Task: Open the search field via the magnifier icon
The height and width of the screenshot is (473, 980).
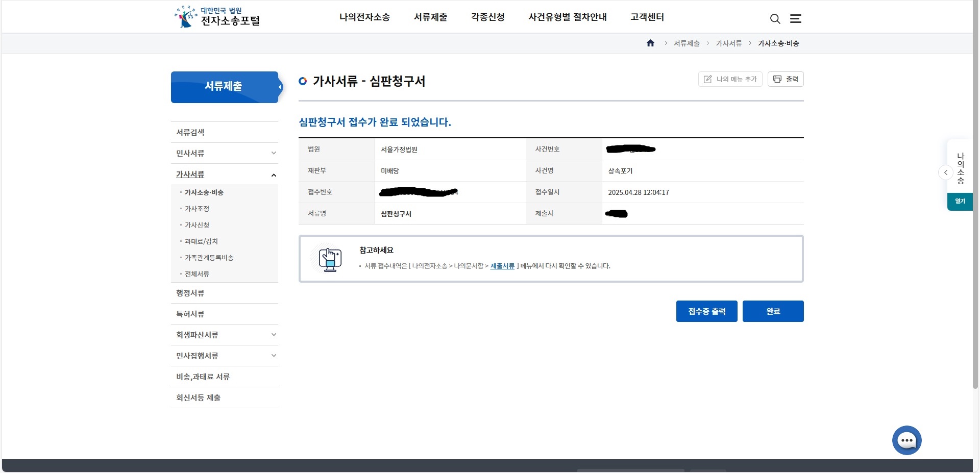Action: 775,19
